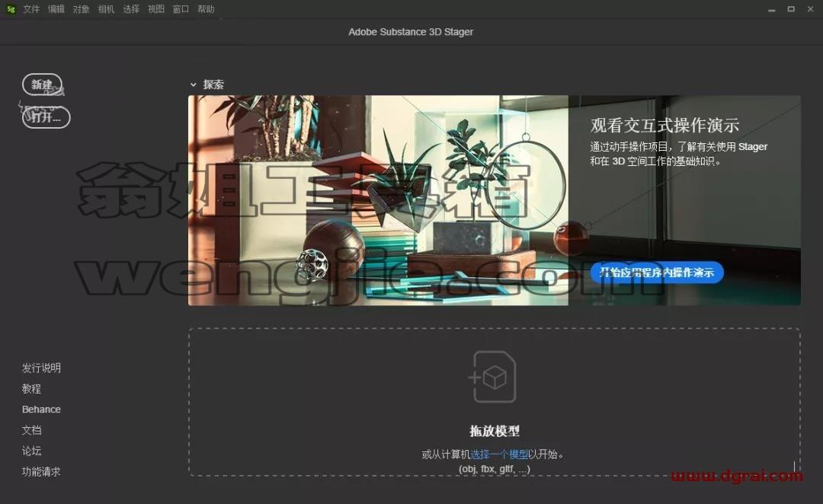This screenshot has height=504, width=823.
Task: Click the Substance 3D Stager app icon
Action: [11, 9]
